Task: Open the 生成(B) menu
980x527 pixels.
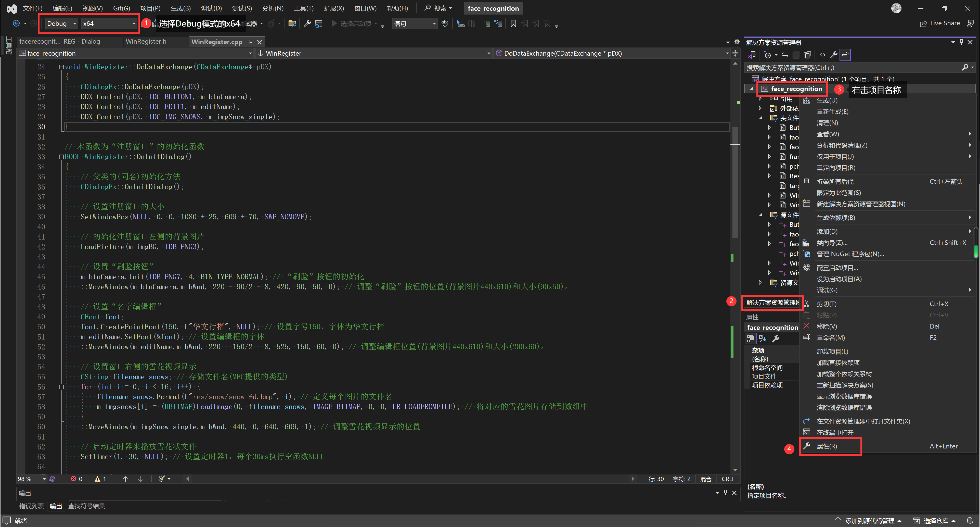Action: point(180,8)
